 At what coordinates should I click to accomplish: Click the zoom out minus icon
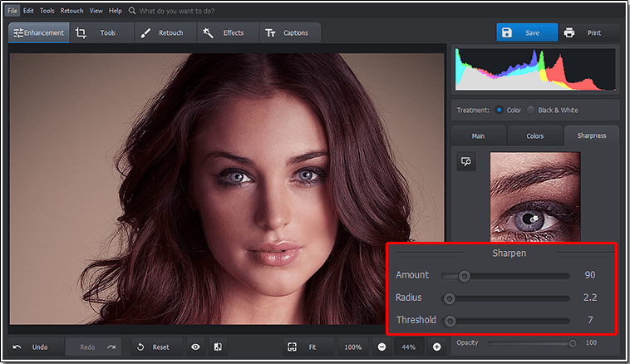point(381,347)
